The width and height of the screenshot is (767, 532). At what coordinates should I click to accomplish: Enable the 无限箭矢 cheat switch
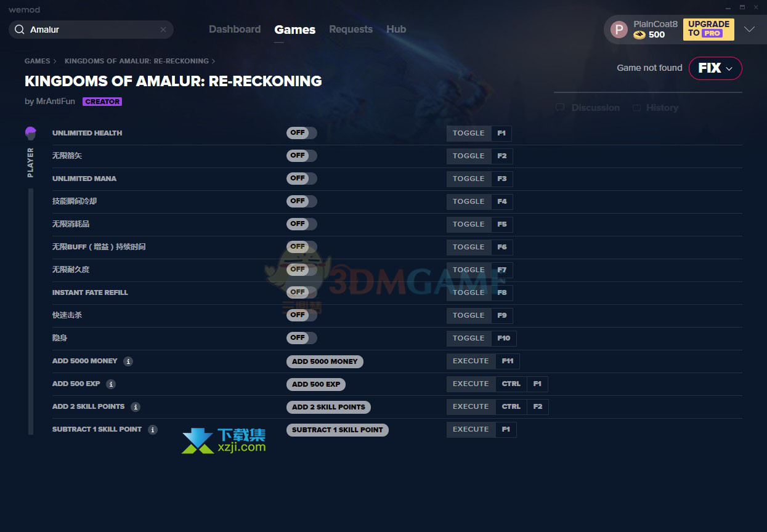pos(302,156)
